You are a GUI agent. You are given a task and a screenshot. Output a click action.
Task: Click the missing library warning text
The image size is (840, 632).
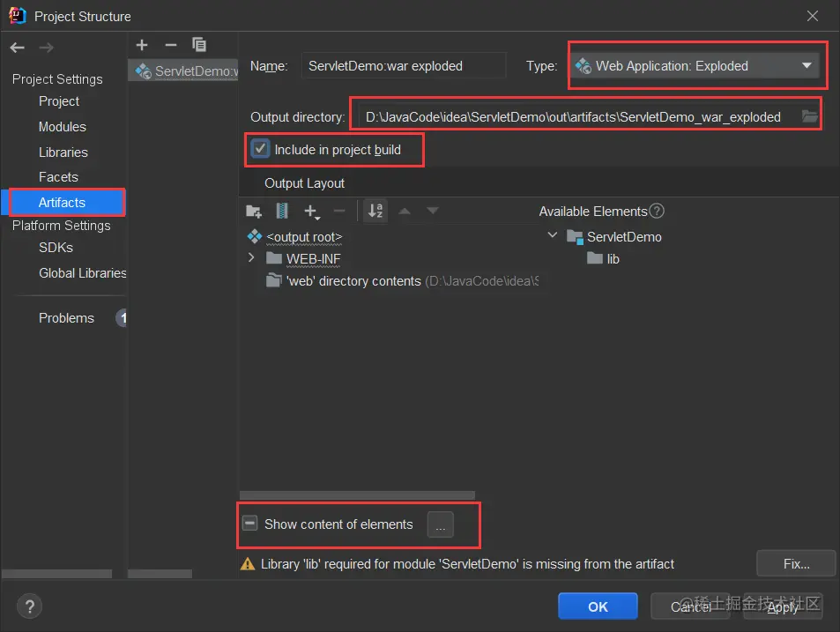(x=467, y=564)
